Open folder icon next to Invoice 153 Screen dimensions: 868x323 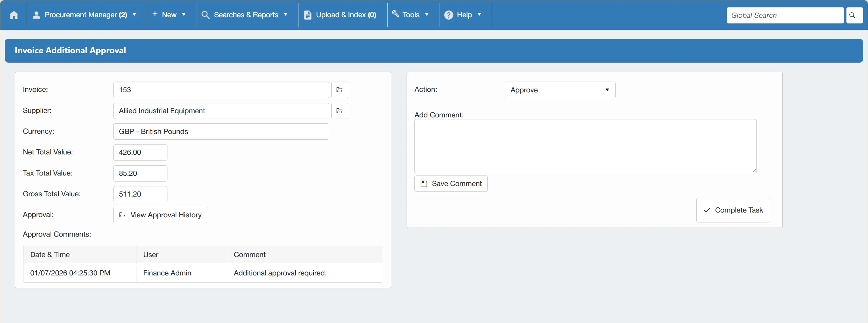point(339,90)
